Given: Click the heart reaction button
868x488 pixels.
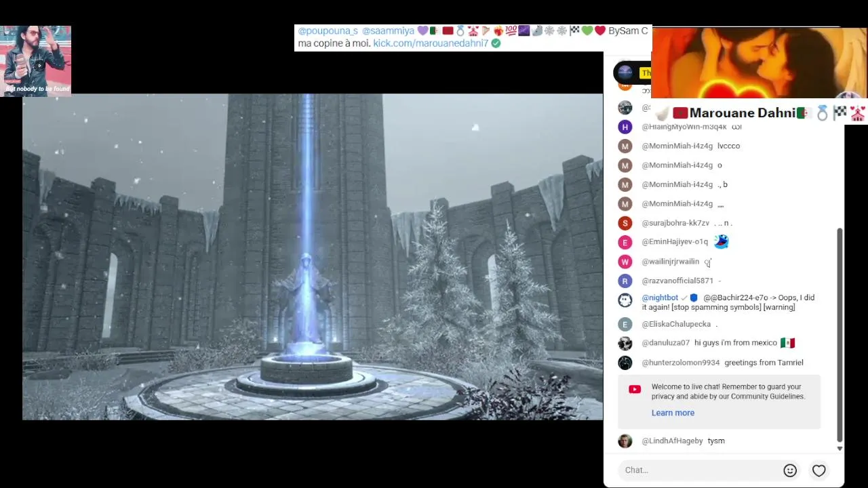Looking at the screenshot, I should pos(819,470).
